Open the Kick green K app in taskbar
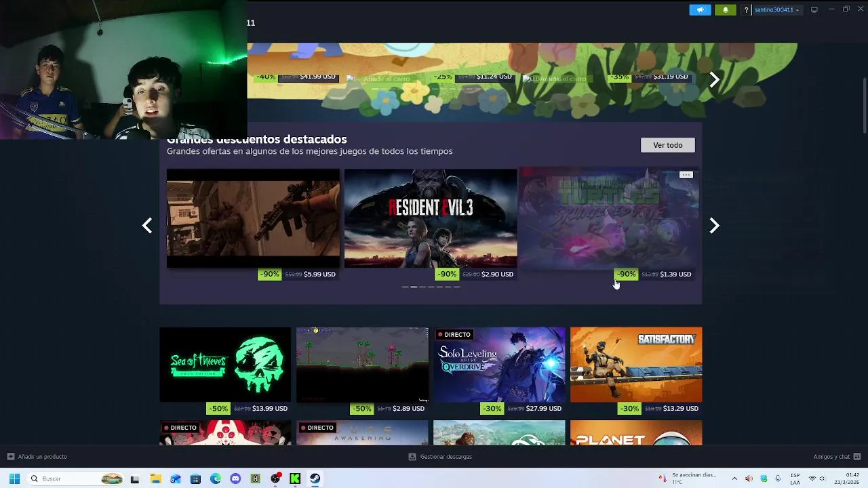 295,479
